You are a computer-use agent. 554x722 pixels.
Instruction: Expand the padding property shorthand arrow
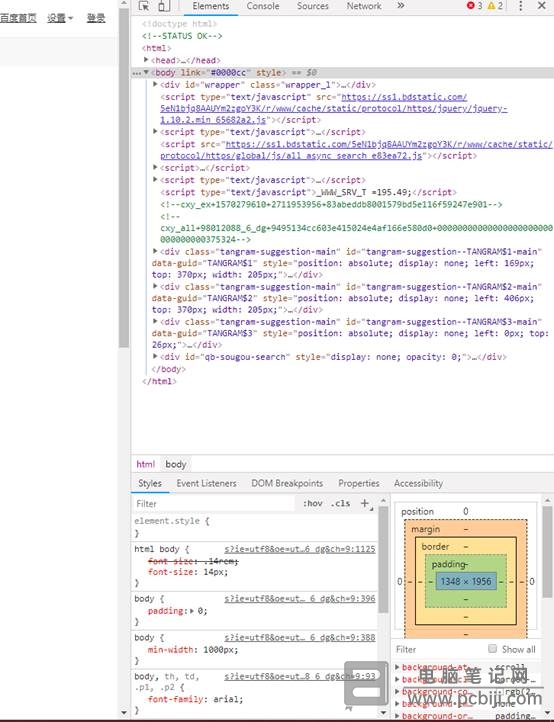tap(192, 611)
